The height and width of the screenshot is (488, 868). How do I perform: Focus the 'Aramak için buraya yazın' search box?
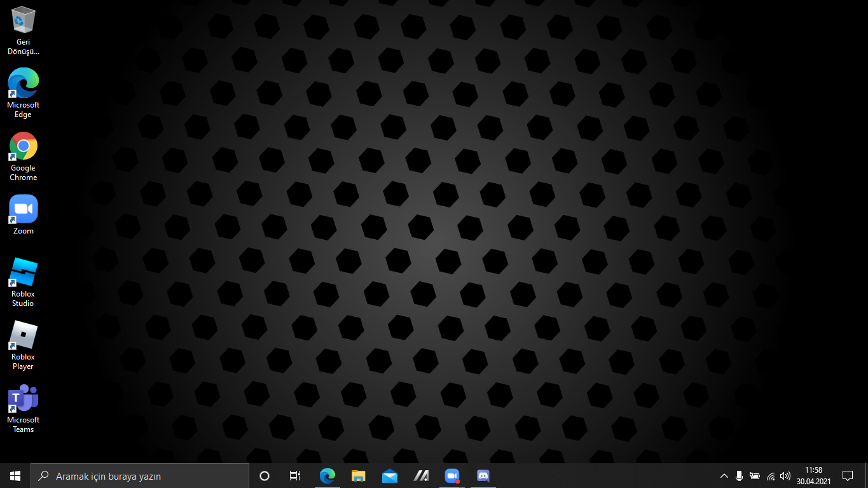coord(140,476)
